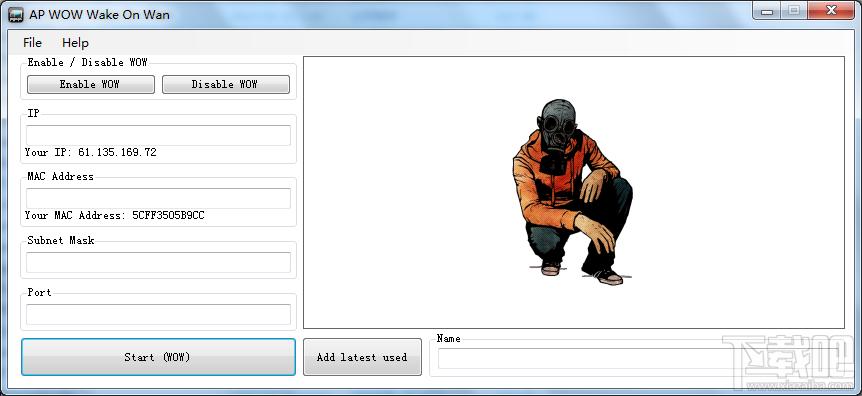This screenshot has height=396, width=862.
Task: Close the AP WOW window
Action: [830, 11]
